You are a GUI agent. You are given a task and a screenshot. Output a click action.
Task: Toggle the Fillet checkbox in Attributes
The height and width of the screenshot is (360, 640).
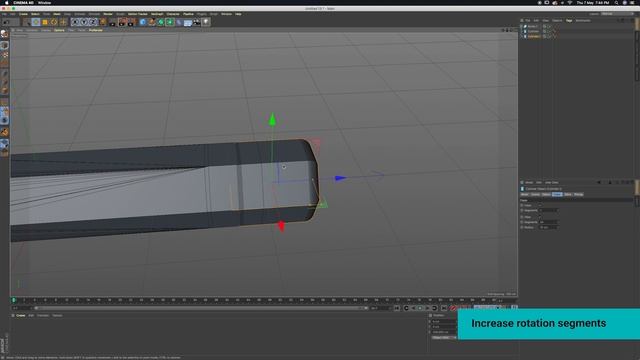(540, 217)
